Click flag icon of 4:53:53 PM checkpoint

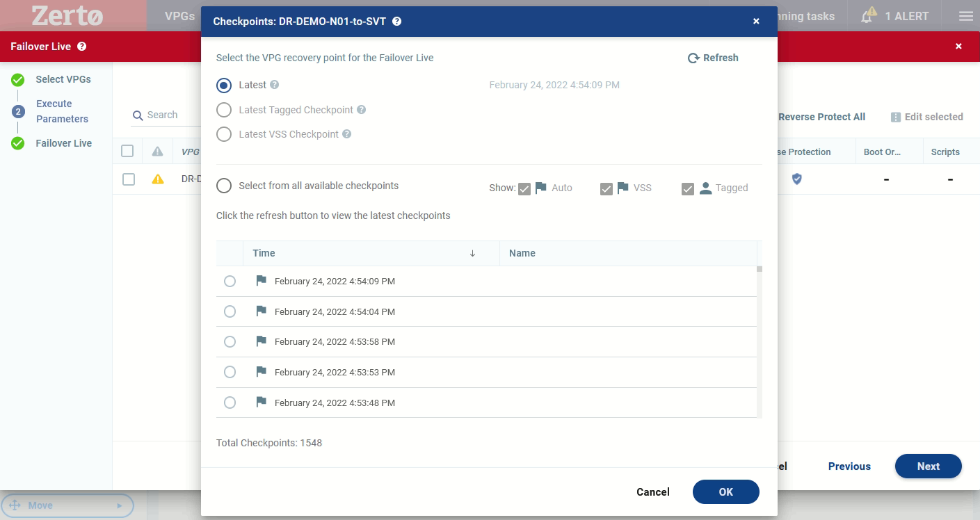[x=262, y=371]
